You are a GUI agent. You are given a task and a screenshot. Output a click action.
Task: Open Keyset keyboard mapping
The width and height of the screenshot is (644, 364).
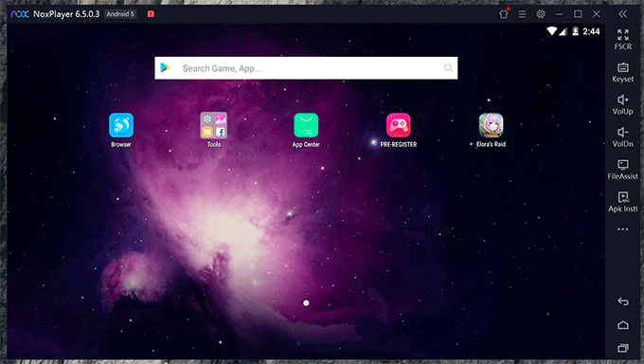click(623, 72)
